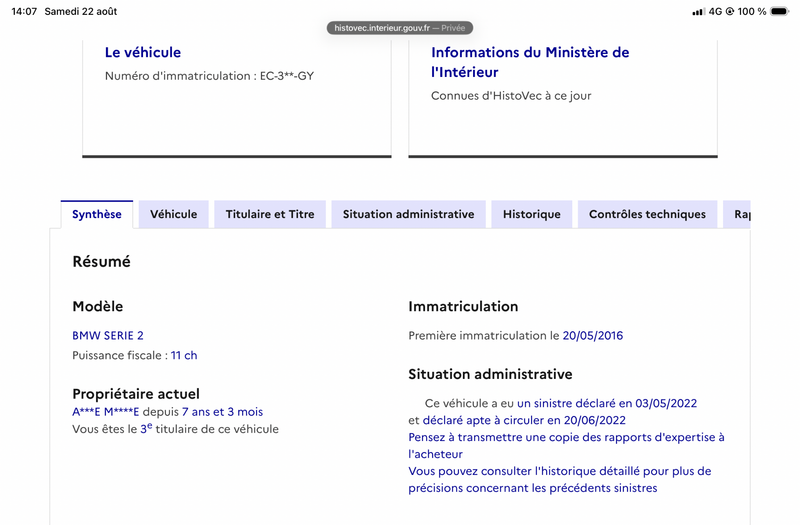Click 'Connues d'HistoVec à ce jour' text
Image resolution: width=800 pixels, height=525 pixels.
511,96
